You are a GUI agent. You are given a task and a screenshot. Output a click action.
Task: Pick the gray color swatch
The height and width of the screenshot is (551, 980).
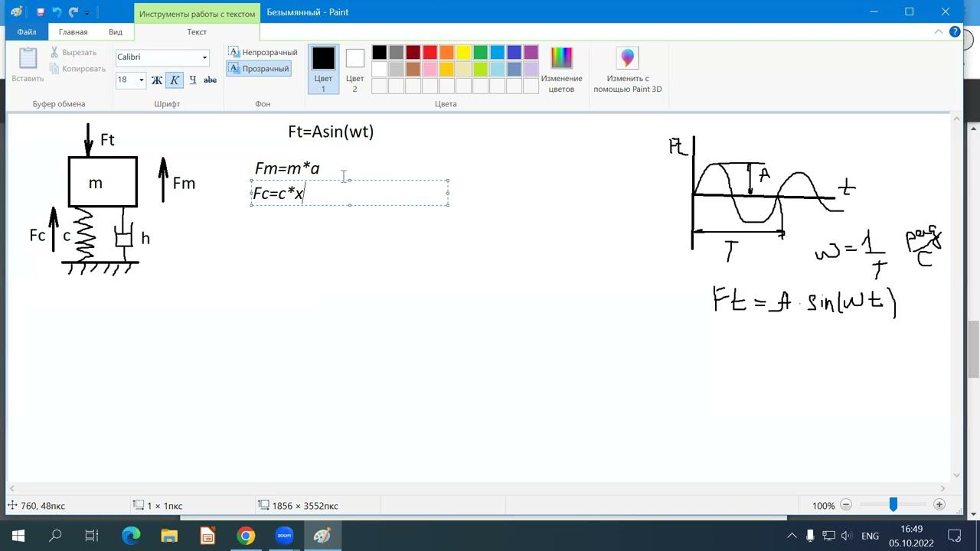tap(396, 52)
